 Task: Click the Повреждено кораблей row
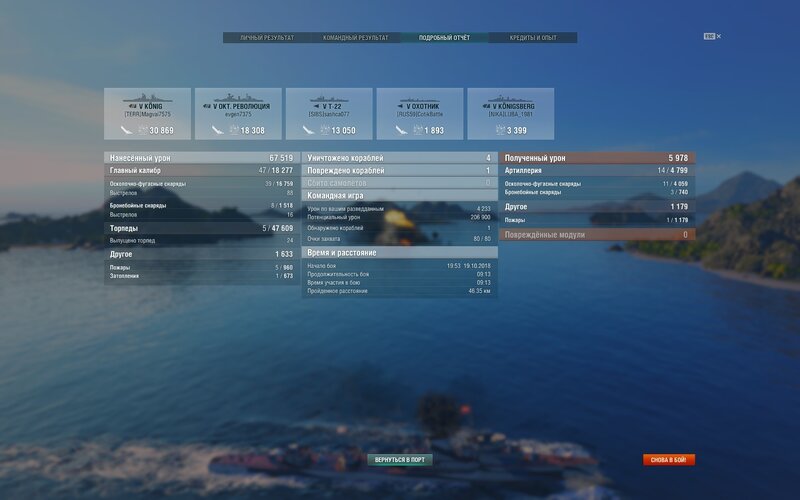399,170
